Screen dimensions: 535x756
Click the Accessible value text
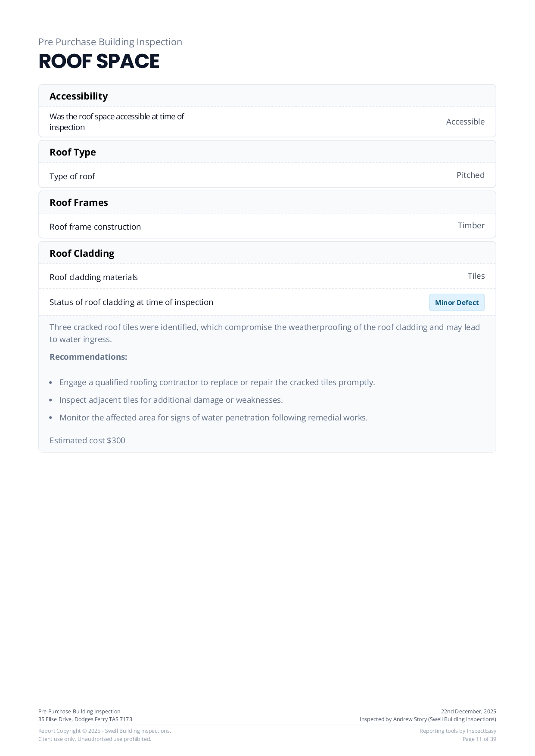pos(465,122)
